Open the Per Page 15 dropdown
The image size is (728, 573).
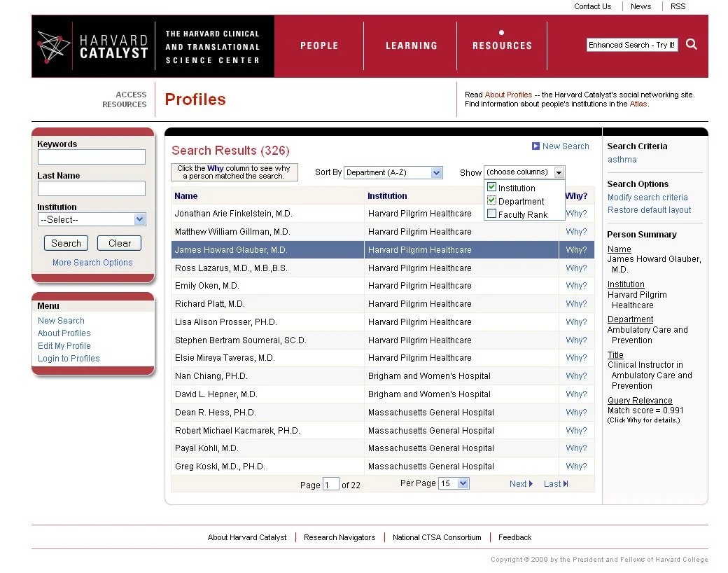tap(454, 483)
